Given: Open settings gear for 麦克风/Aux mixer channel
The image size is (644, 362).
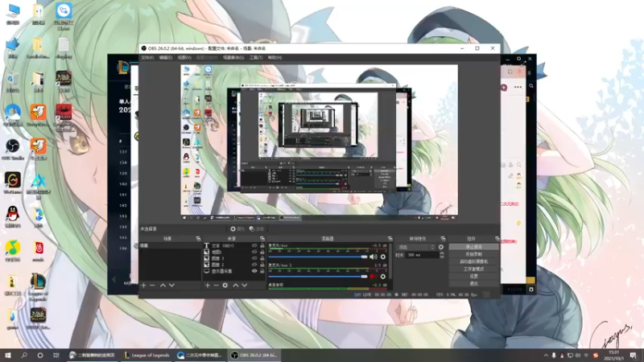Looking at the screenshot, I should point(383,257).
